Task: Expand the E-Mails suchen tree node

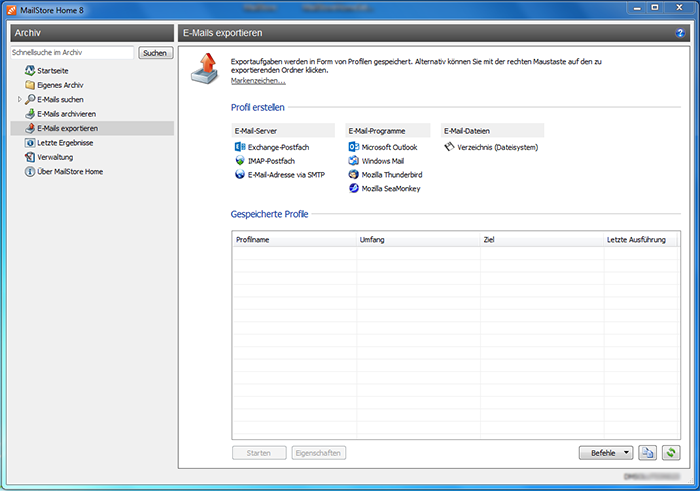Action: (19, 99)
